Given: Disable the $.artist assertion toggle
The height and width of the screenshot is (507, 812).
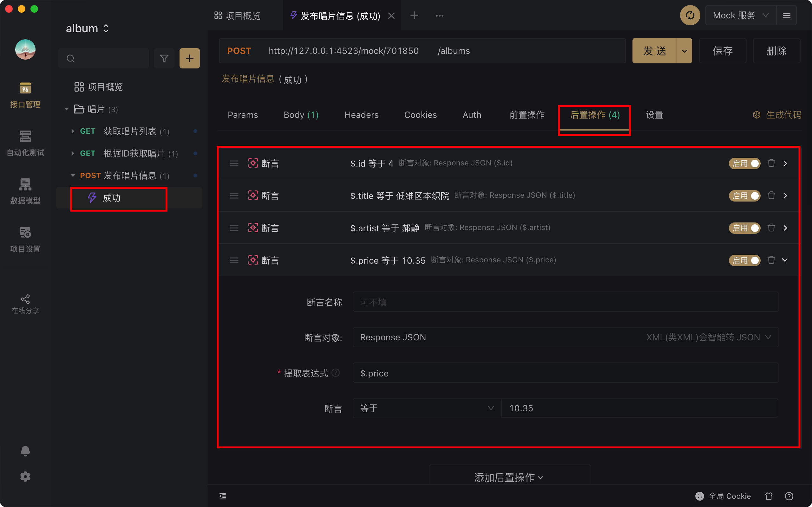Looking at the screenshot, I should (x=744, y=228).
